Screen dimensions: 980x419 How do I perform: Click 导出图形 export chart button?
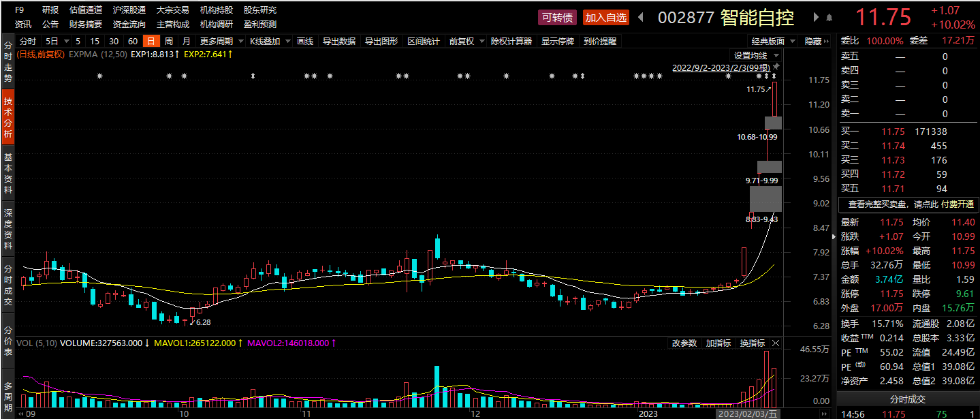point(381,41)
